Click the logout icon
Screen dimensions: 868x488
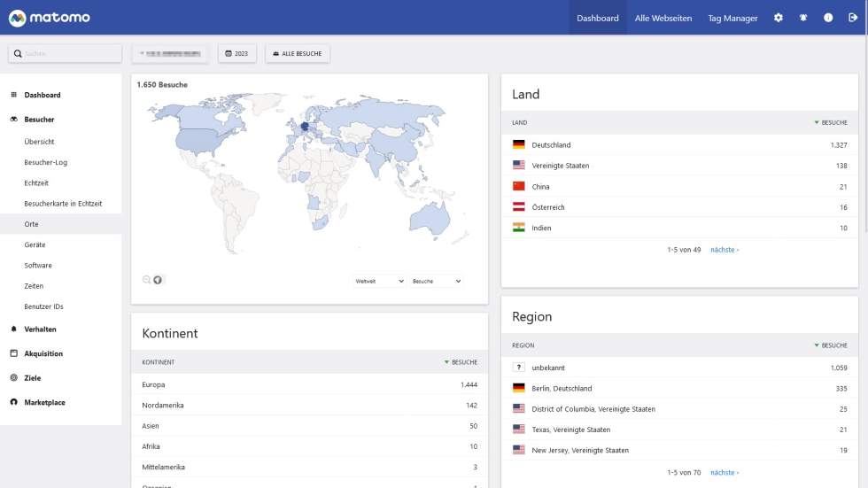pos(853,18)
